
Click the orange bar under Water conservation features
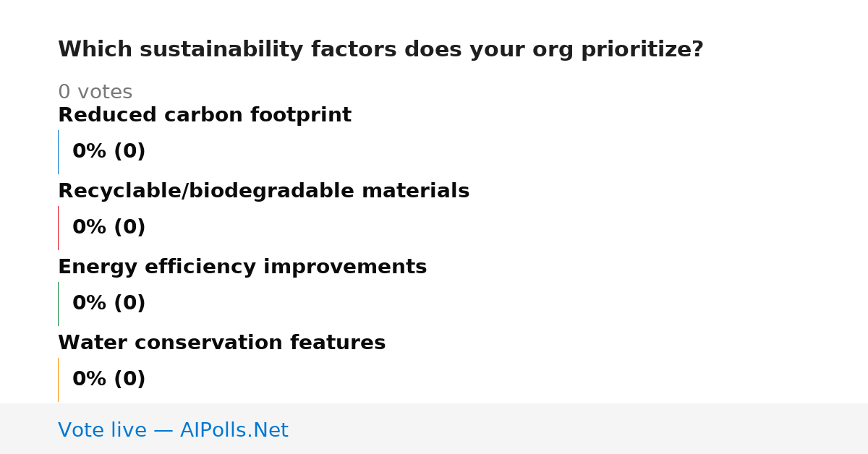[58, 380]
